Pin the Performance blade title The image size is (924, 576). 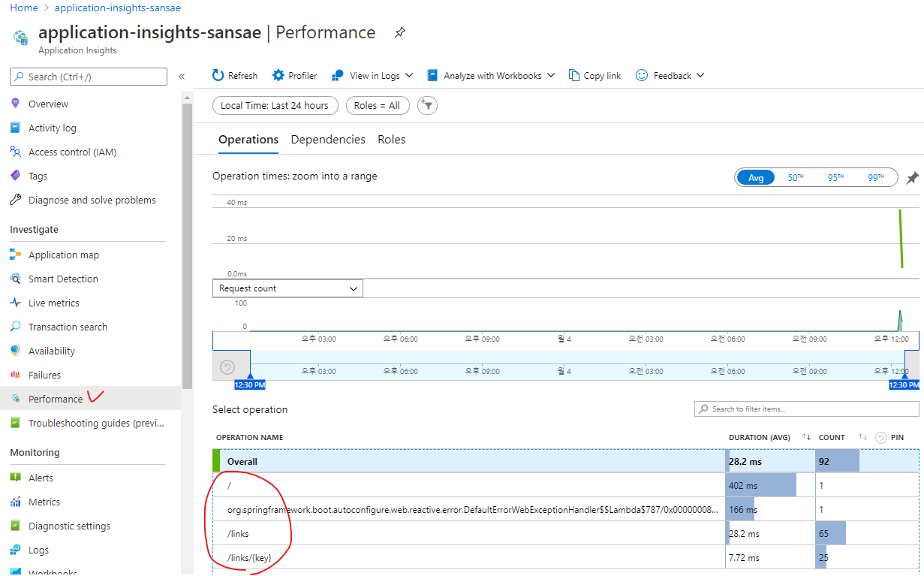coord(400,32)
